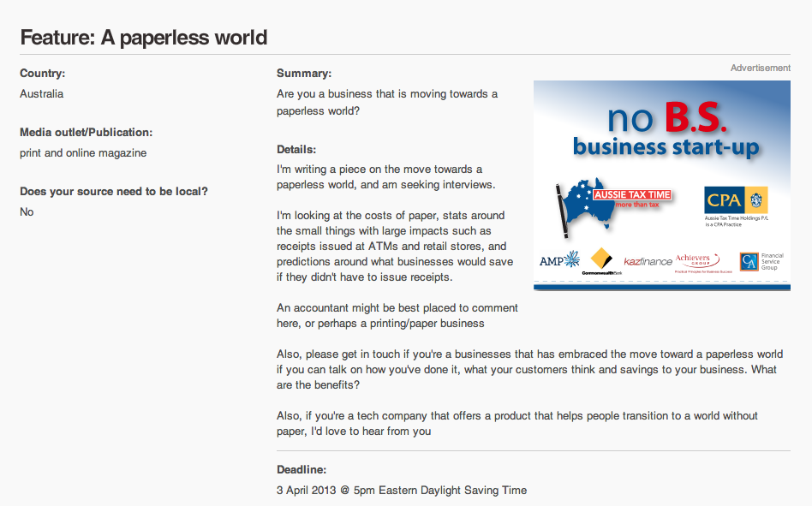Image resolution: width=812 pixels, height=506 pixels.
Task: Click the paragraph about tech company products
Action: click(516, 423)
